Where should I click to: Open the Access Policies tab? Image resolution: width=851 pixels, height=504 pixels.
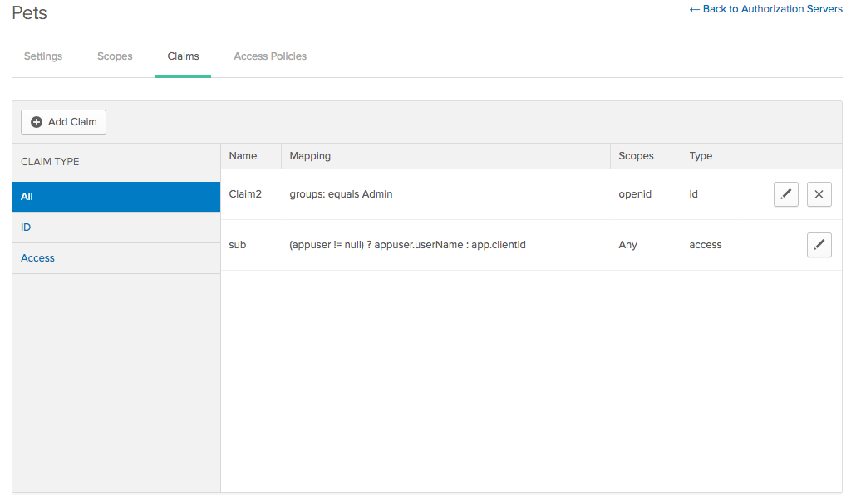point(270,56)
